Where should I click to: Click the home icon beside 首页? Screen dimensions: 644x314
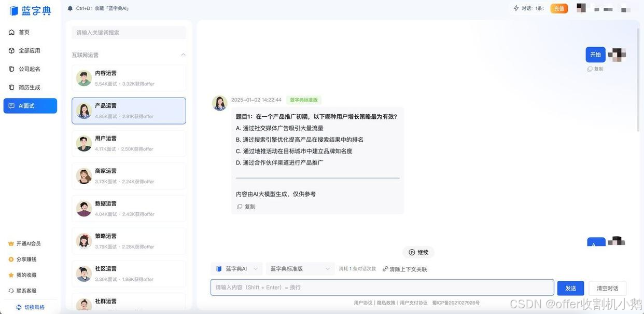coord(11,32)
